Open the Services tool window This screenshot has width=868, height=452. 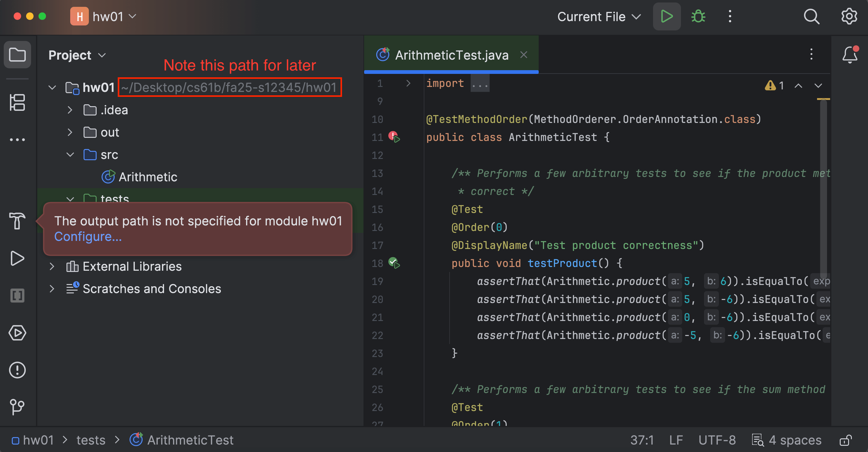(x=17, y=333)
